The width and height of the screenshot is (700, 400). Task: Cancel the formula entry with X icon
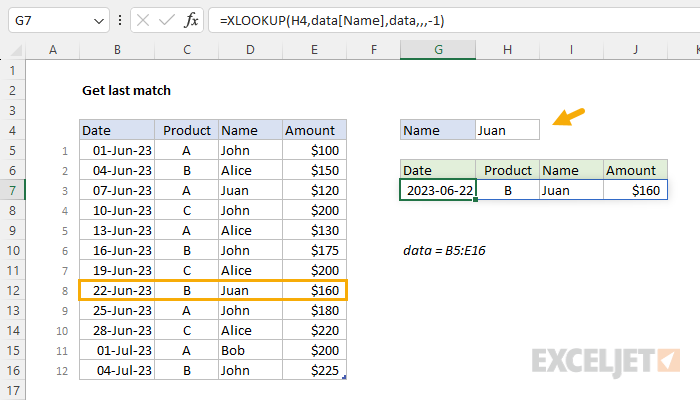(x=143, y=21)
